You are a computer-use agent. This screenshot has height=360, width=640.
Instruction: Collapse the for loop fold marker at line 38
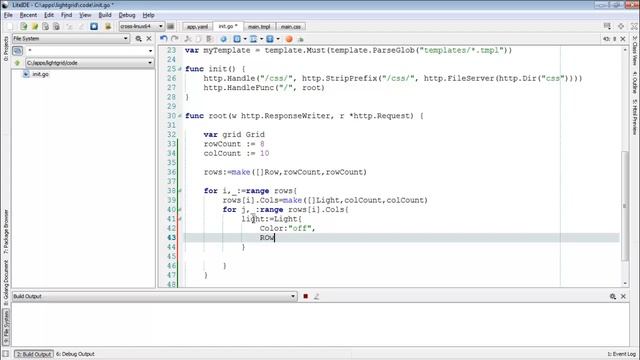click(x=180, y=191)
